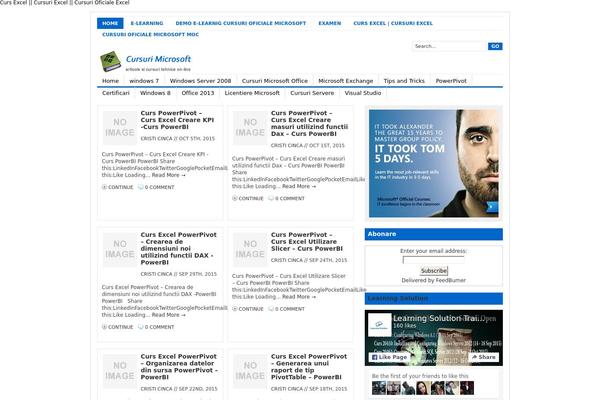Select the windows 7 category tab
The width and height of the screenshot is (600, 400).
pyautogui.click(x=144, y=81)
